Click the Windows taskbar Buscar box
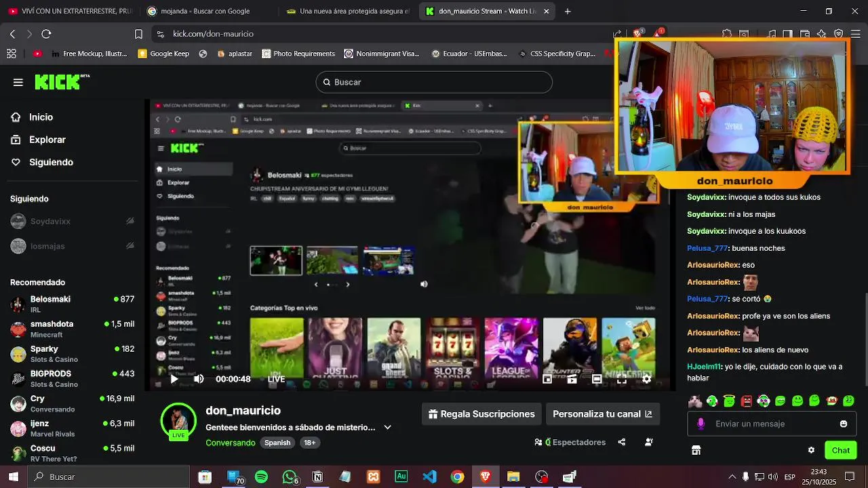 pos(108,477)
